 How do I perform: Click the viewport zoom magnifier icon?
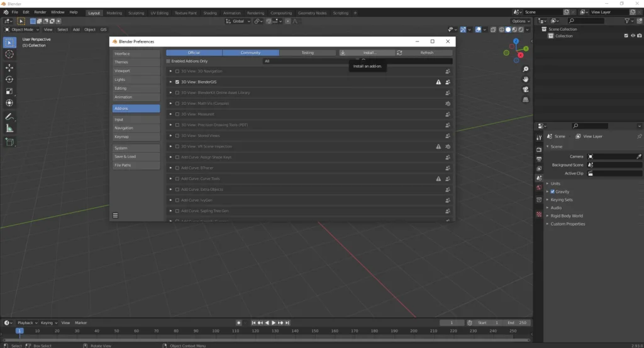click(525, 69)
